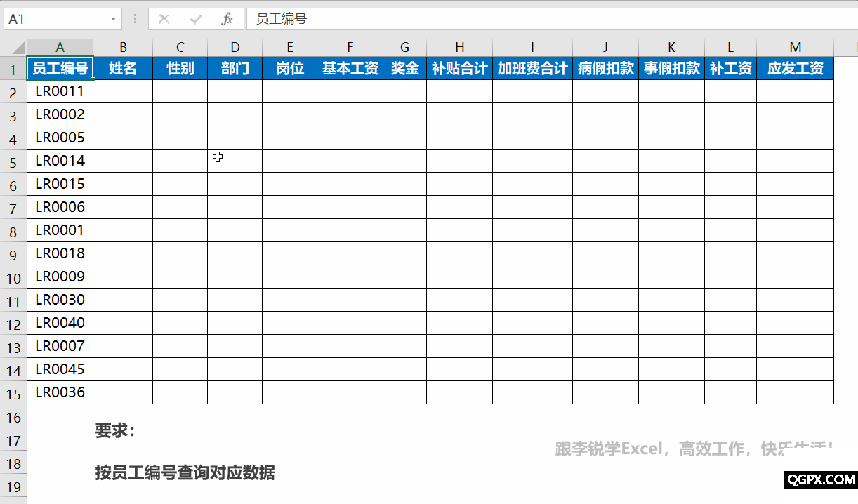Screen dimensions: 858x504
Task: Select cell containing LR0014
Action: (x=60, y=161)
